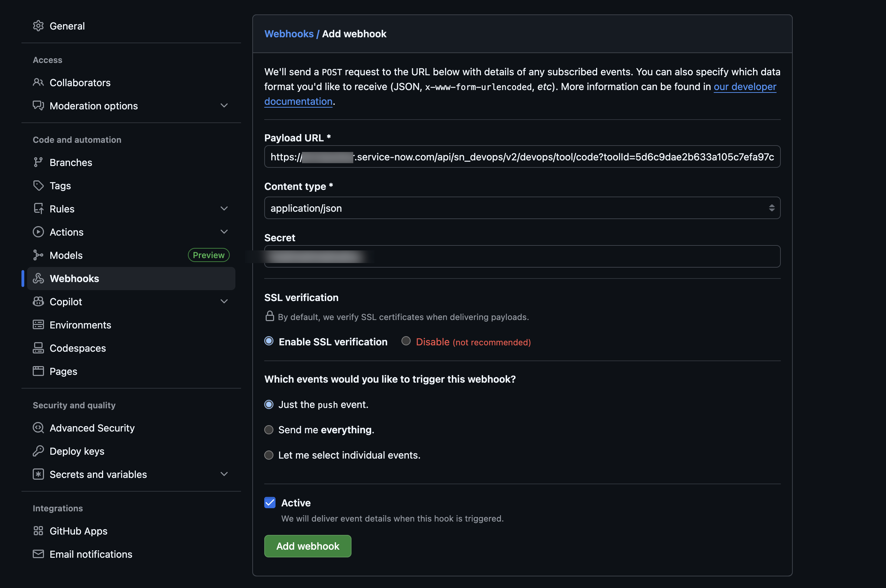This screenshot has height=588, width=886.
Task: Click the Secrets and variables asterisk icon
Action: point(38,475)
